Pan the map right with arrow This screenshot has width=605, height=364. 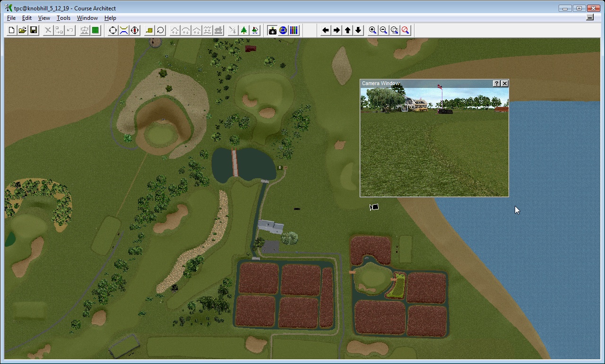(337, 30)
